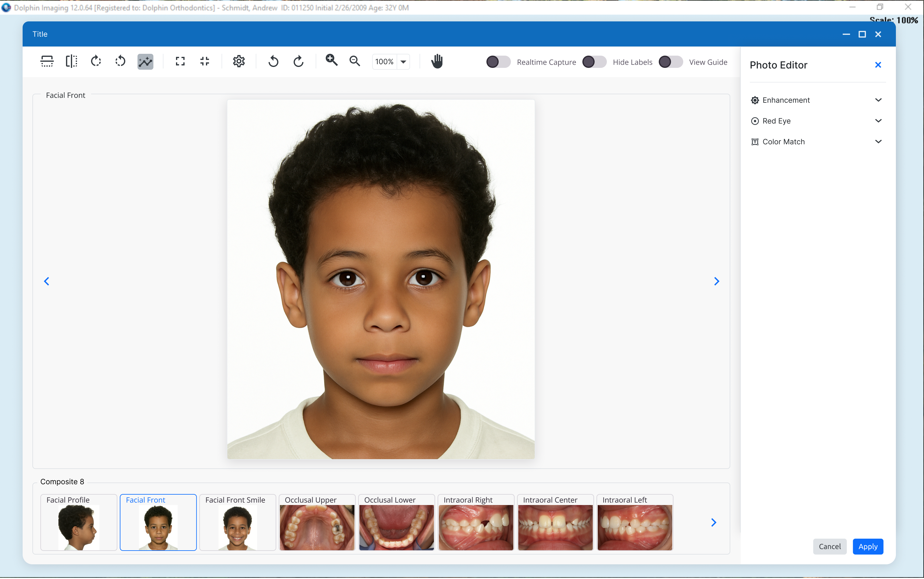Select the photo enhancement chart icon

pos(145,61)
